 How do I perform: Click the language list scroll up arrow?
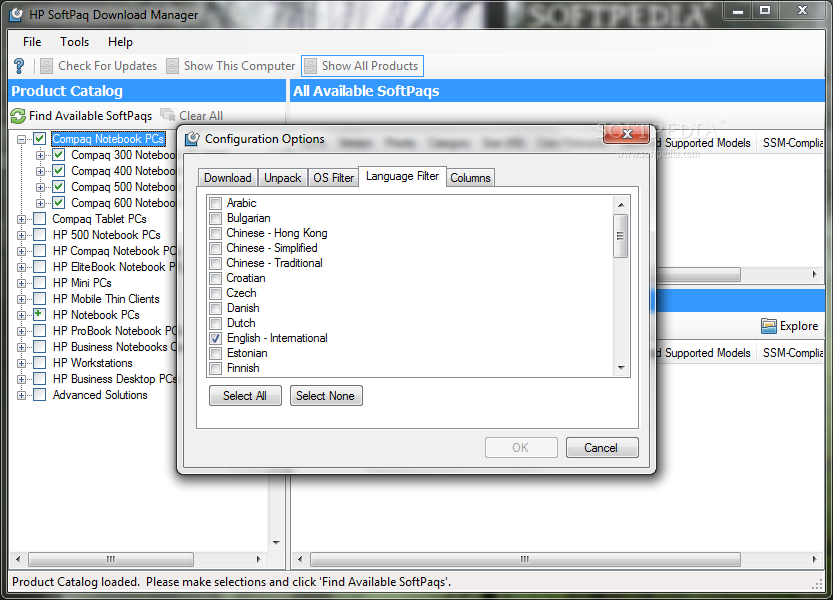pyautogui.click(x=620, y=205)
